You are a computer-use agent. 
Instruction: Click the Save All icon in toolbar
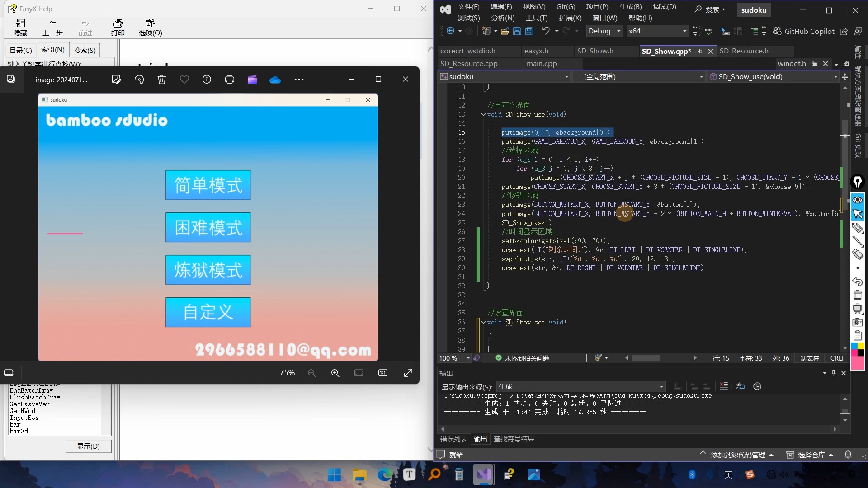(529, 31)
